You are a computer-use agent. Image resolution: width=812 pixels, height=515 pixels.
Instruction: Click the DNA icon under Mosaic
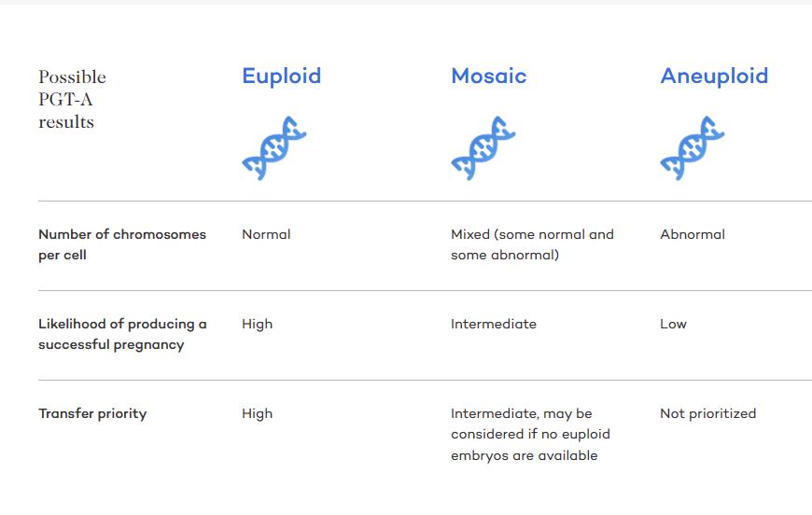pos(483,148)
